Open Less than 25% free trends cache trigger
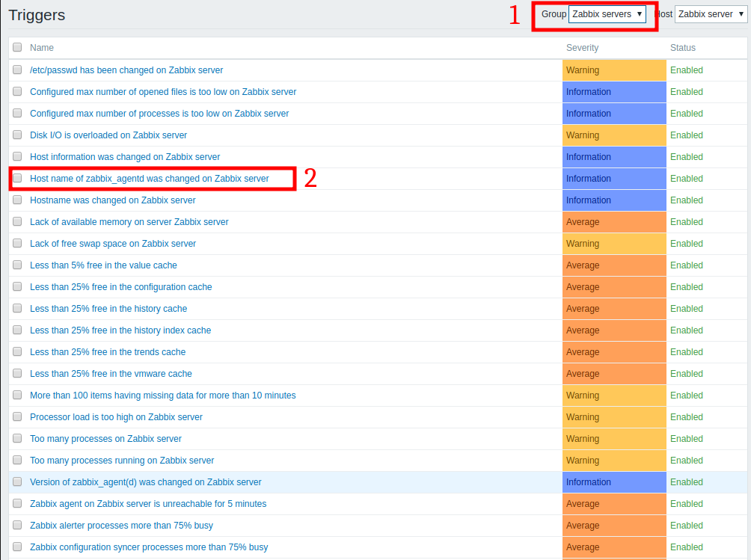Screen dimensions: 751x560 (x=108, y=352)
